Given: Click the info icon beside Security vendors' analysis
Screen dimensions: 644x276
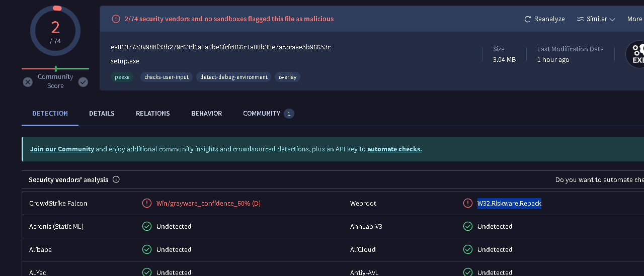Looking at the screenshot, I should click(116, 179).
